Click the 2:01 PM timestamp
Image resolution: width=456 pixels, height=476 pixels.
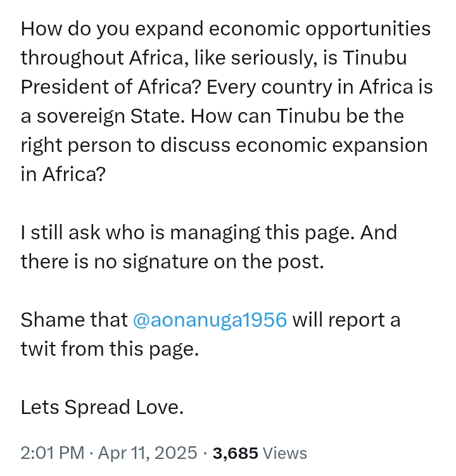point(53,453)
